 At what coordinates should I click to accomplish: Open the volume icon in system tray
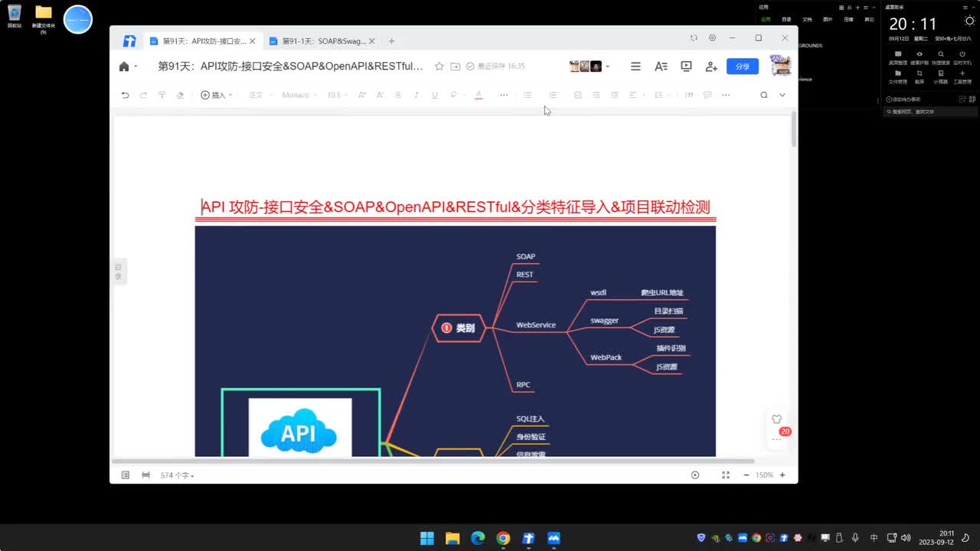coord(906,538)
